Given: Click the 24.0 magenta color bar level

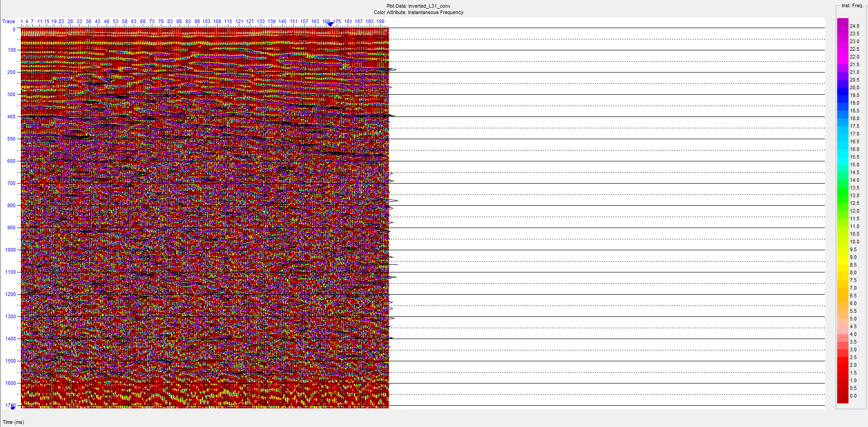Looking at the screenshot, I should pyautogui.click(x=843, y=26).
